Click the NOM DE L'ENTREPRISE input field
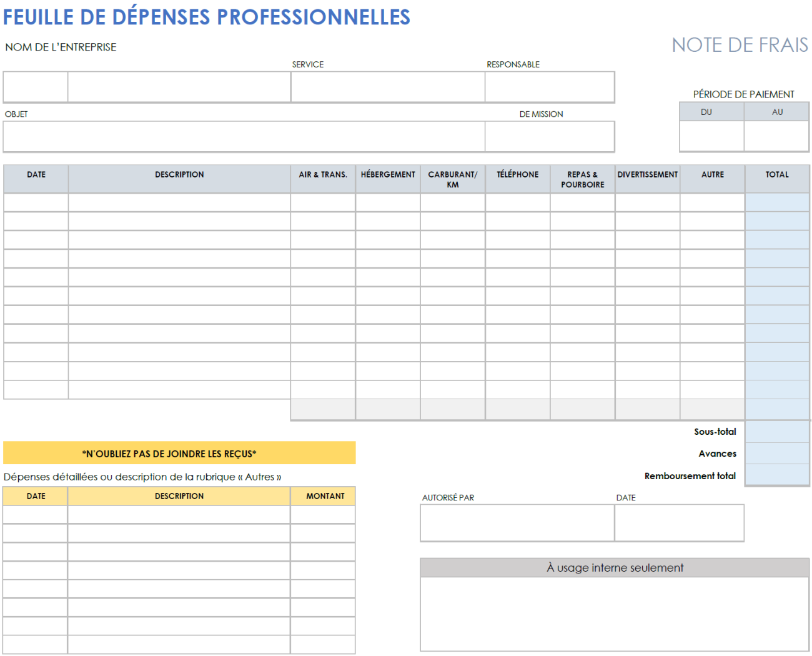Image resolution: width=812 pixels, height=656 pixels. point(178,87)
